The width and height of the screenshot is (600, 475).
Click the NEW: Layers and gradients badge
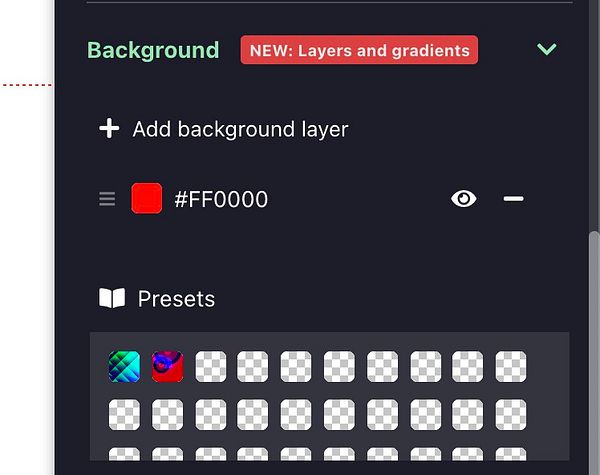[x=359, y=50]
